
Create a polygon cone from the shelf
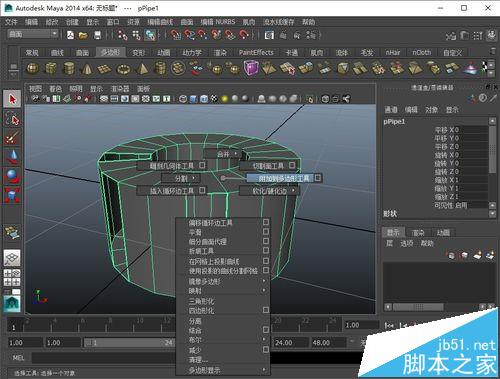coord(86,68)
